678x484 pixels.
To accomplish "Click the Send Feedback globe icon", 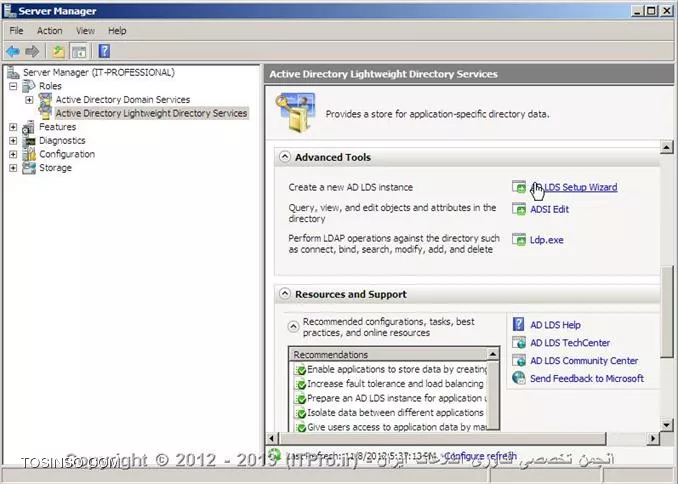I will coord(518,378).
